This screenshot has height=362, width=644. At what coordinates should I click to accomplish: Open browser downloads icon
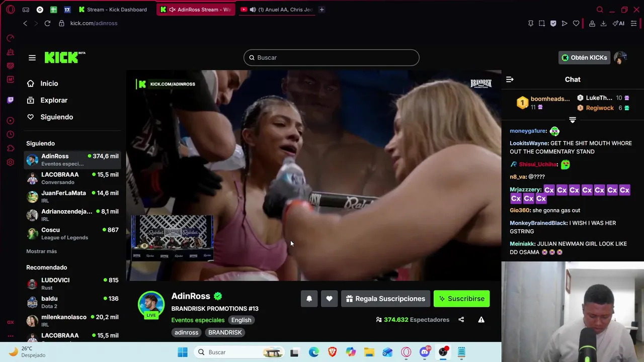pos(603,23)
